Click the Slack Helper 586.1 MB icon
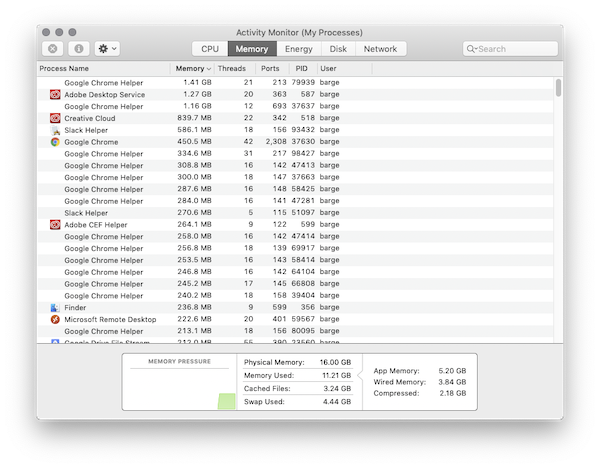Screen dimensions: 600x468 pyautogui.click(x=55, y=130)
